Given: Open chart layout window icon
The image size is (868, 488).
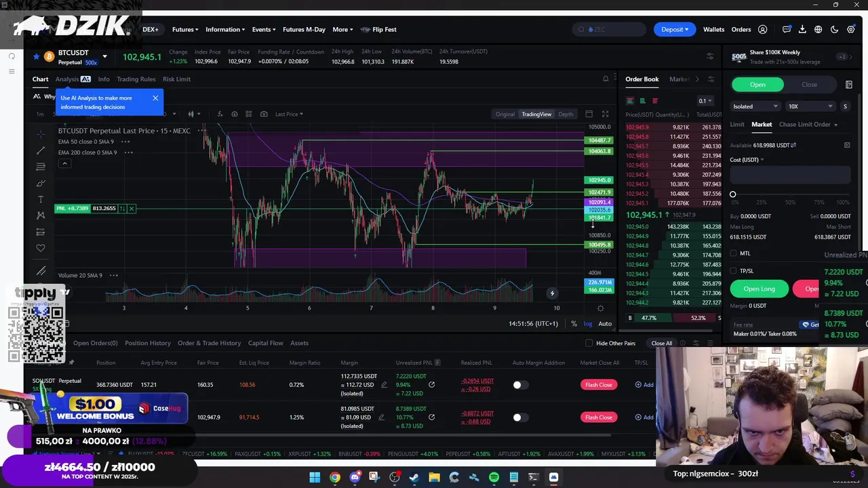Looking at the screenshot, I should click(589, 114).
